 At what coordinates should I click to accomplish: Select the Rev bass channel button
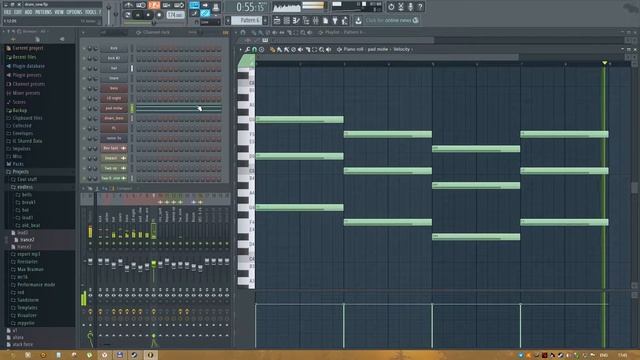pyautogui.click(x=114, y=148)
